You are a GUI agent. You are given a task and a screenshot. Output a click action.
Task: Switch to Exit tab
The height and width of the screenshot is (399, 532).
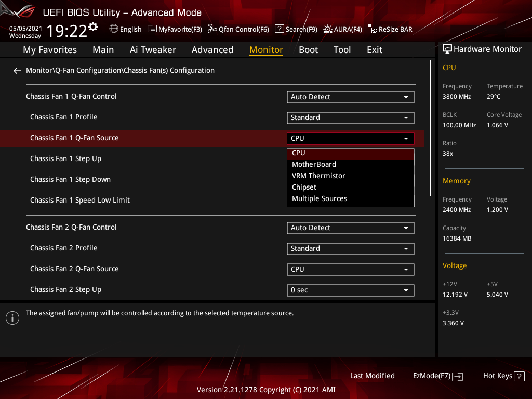point(375,50)
